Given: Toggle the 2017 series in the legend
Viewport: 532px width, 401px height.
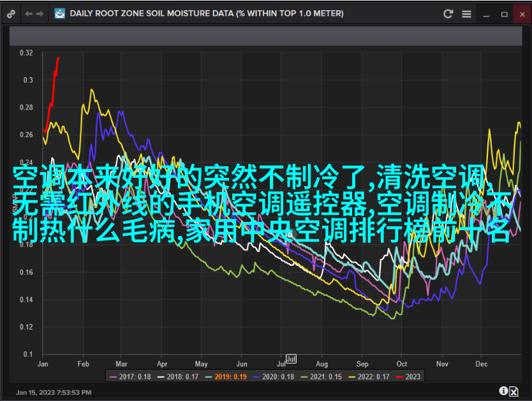Looking at the screenshot, I should tap(130, 377).
